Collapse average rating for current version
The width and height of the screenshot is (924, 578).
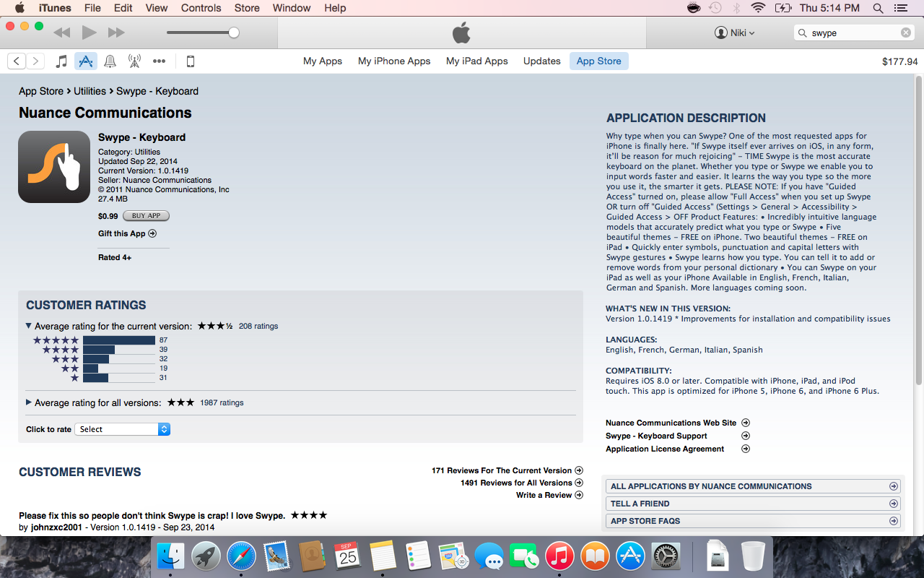click(x=29, y=326)
